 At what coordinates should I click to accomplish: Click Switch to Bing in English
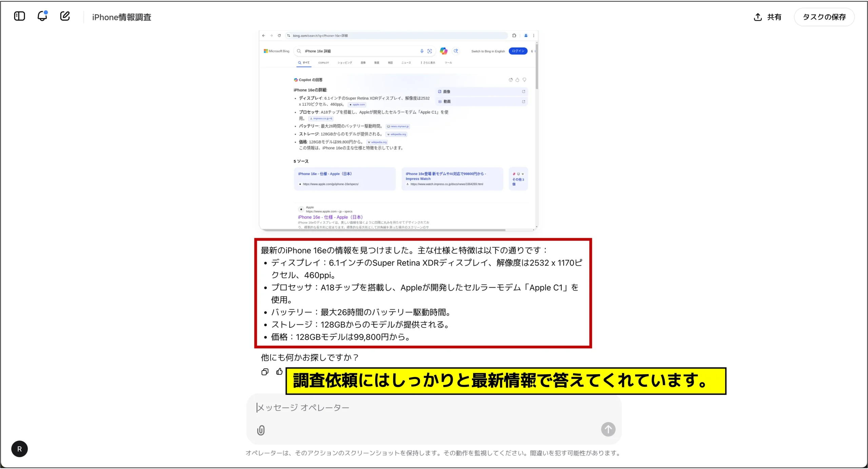(x=488, y=52)
